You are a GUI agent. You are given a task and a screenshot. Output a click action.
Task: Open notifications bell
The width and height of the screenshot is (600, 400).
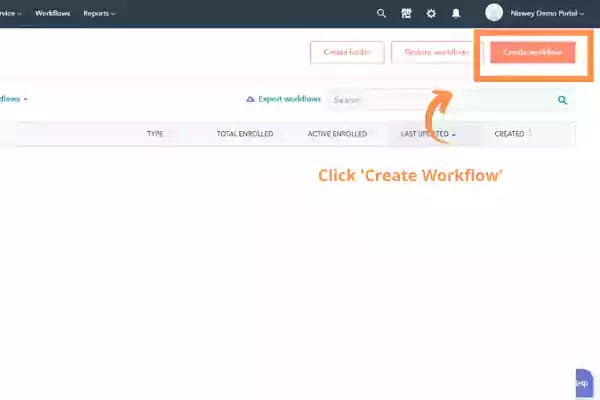coord(456,13)
